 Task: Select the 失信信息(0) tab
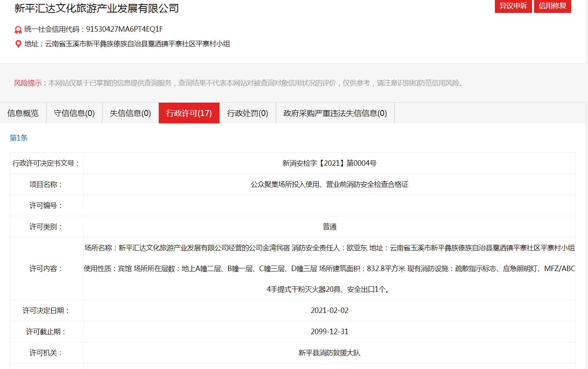coord(130,113)
